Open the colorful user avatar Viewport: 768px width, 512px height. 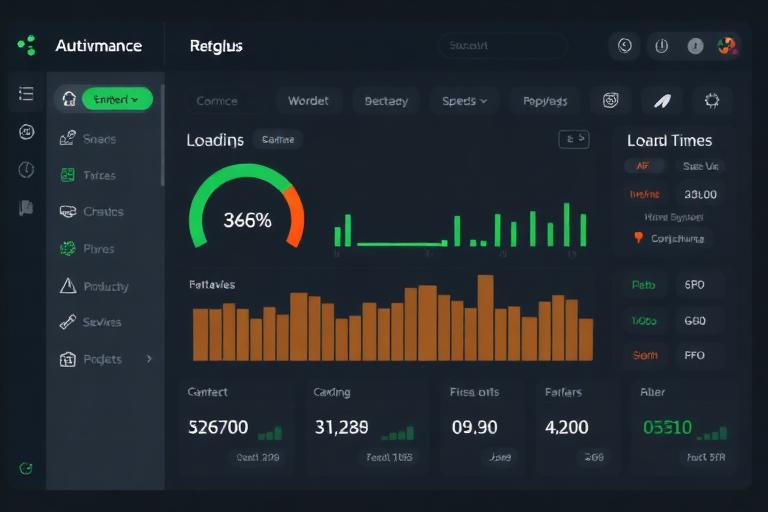(727, 46)
